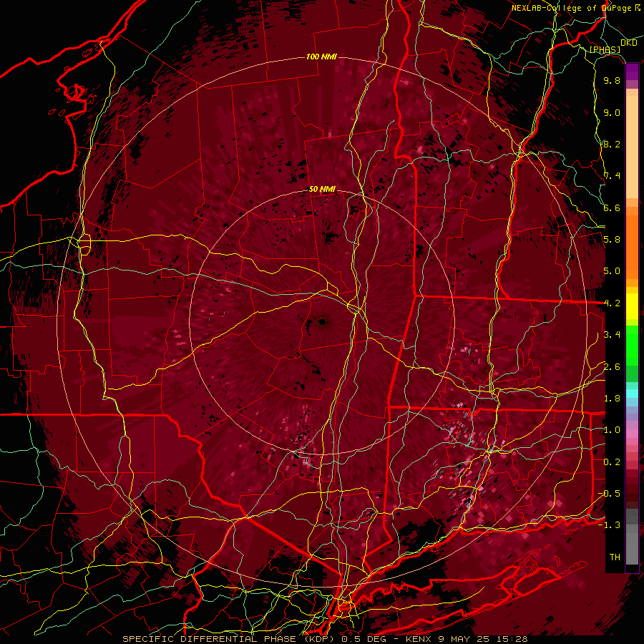
Task: Click the 8.2 scale value
Action: [612, 144]
